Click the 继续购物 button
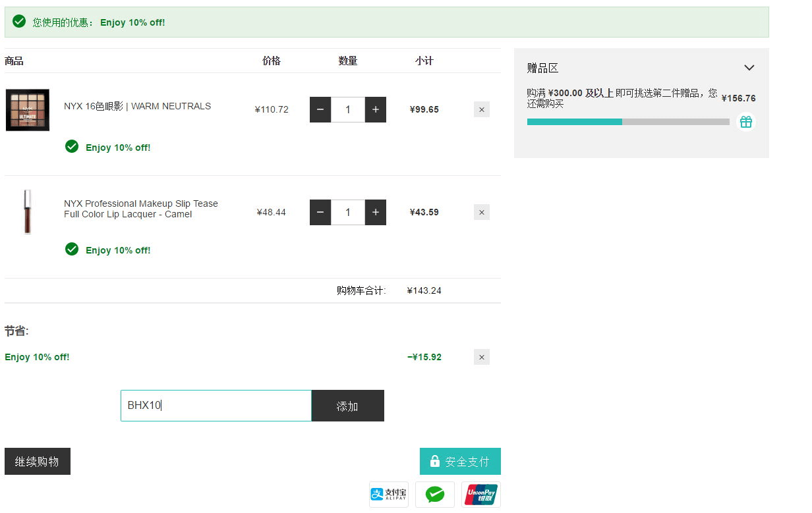812x513 pixels. (x=38, y=462)
